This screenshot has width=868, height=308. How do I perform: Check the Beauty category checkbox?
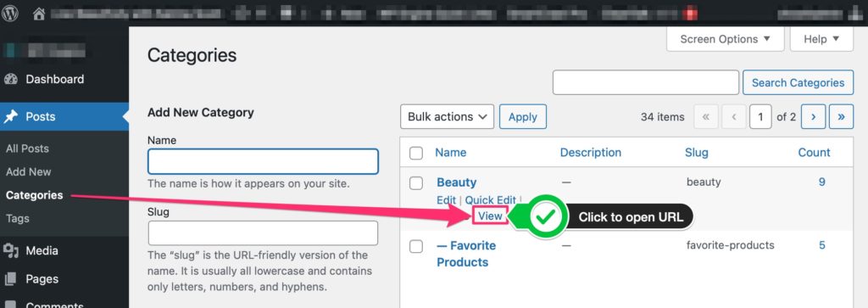[416, 182]
